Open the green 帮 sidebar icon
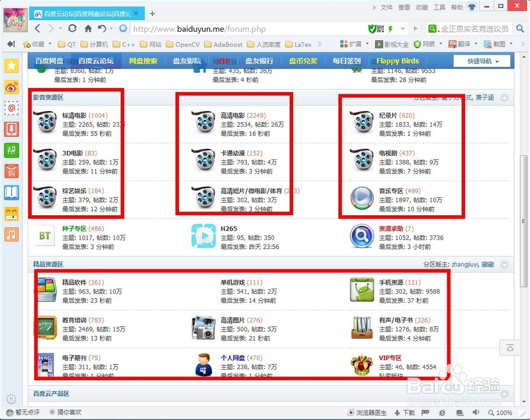The width and height of the screenshot is (530, 420). [12, 150]
